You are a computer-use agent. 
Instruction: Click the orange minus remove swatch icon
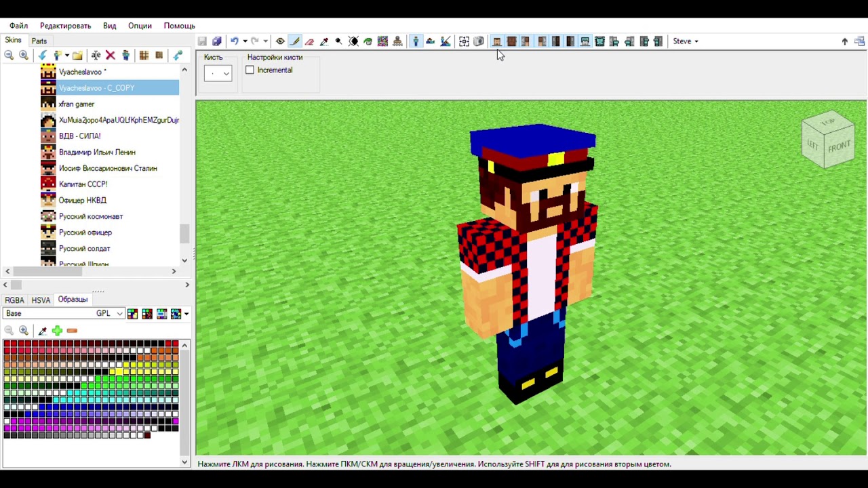point(72,331)
